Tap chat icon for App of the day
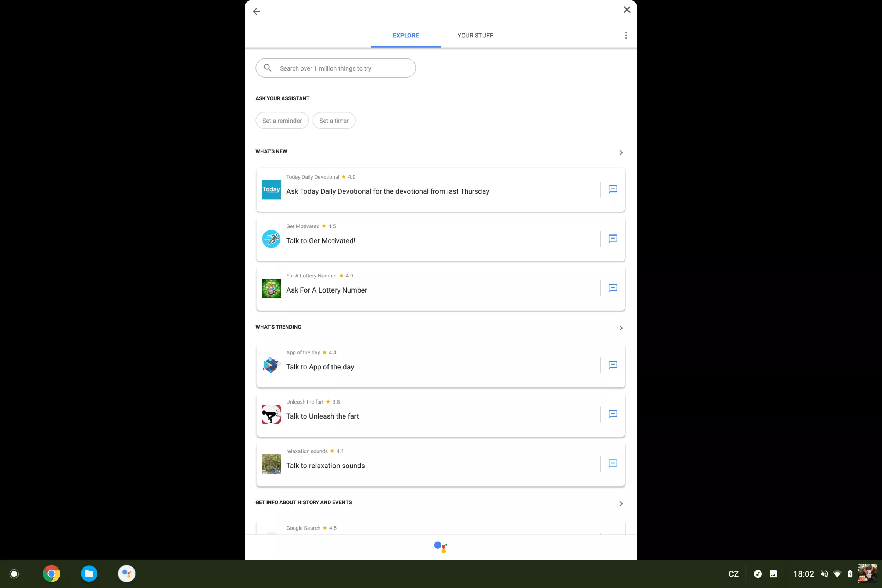The width and height of the screenshot is (882, 588). 613,365
